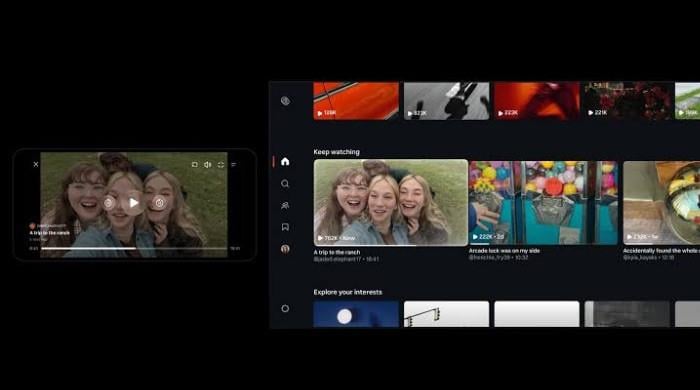Open the blue moon interests thumbnail
The height and width of the screenshot is (390, 700).
point(356,314)
